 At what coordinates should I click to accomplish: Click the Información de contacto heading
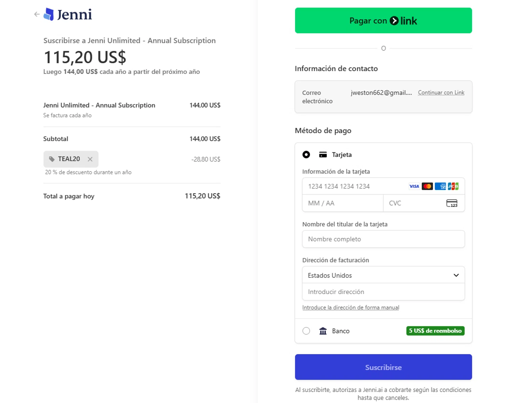click(336, 69)
